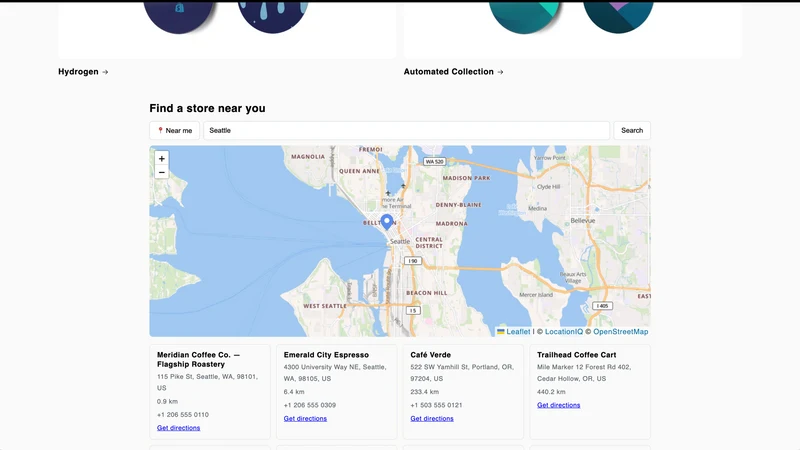Get directions to Café Verde
This screenshot has width=800, height=450.
pyautogui.click(x=432, y=418)
